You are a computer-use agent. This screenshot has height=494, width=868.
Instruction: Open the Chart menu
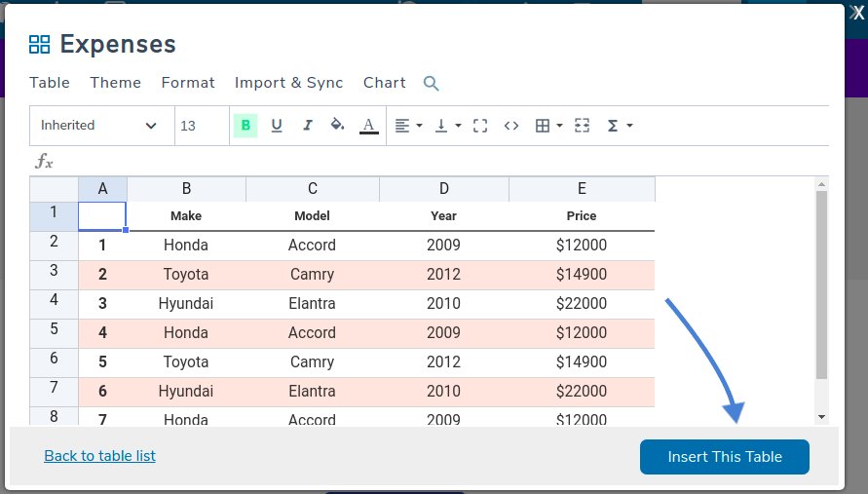click(x=384, y=83)
